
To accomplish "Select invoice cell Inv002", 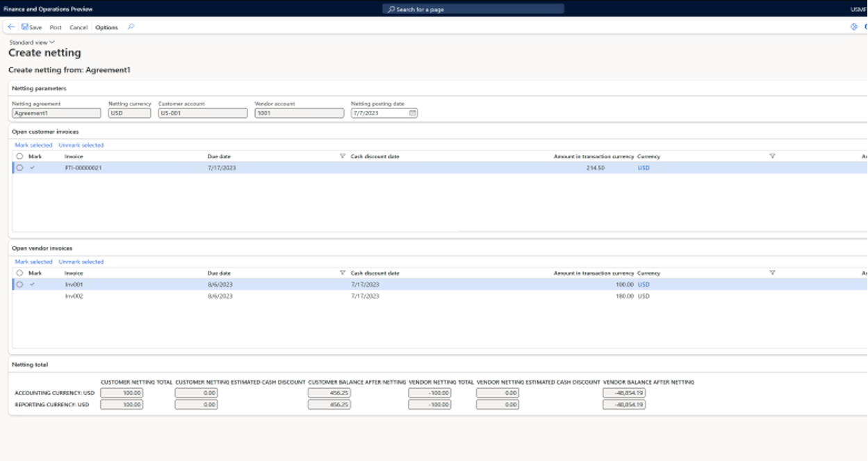I will coord(74,296).
